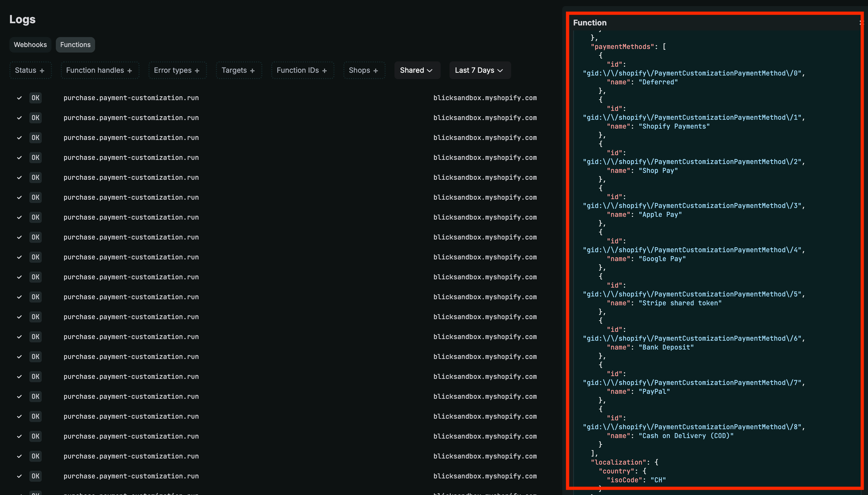Screen dimensions: 868x495
Task: Open the Shared dropdown
Action: point(417,70)
